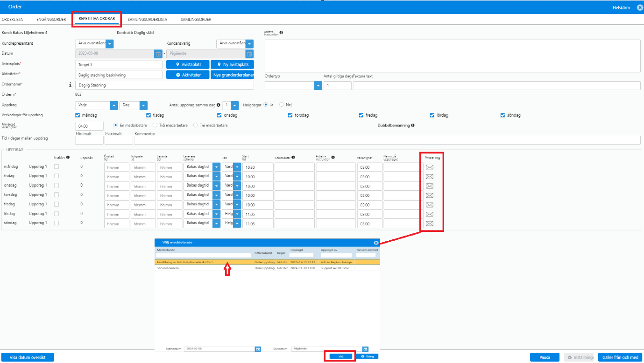Click the Ordernamn input field
Image resolution: width=644 pixels, height=363 pixels.
[164, 85]
